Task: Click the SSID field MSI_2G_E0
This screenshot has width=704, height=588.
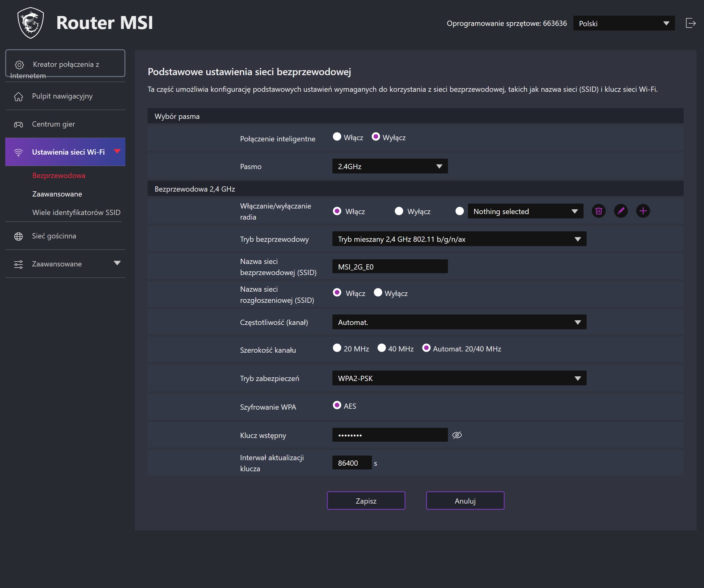Action: [x=390, y=266]
